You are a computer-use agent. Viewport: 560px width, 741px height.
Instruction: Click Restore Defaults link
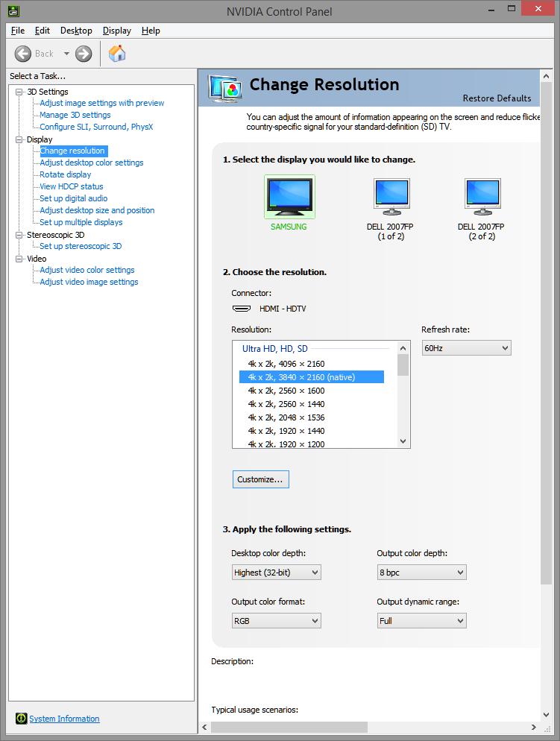coord(497,98)
